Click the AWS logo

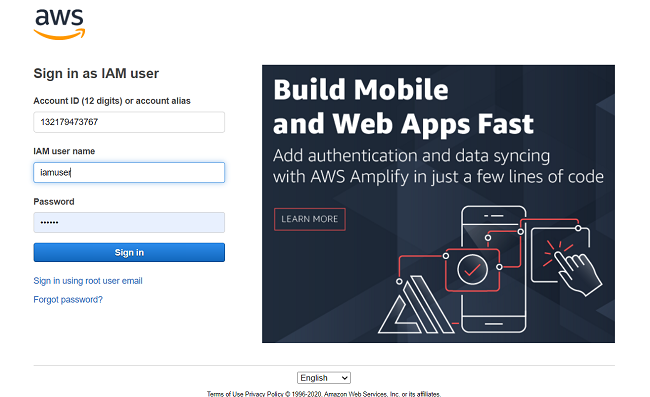59,24
